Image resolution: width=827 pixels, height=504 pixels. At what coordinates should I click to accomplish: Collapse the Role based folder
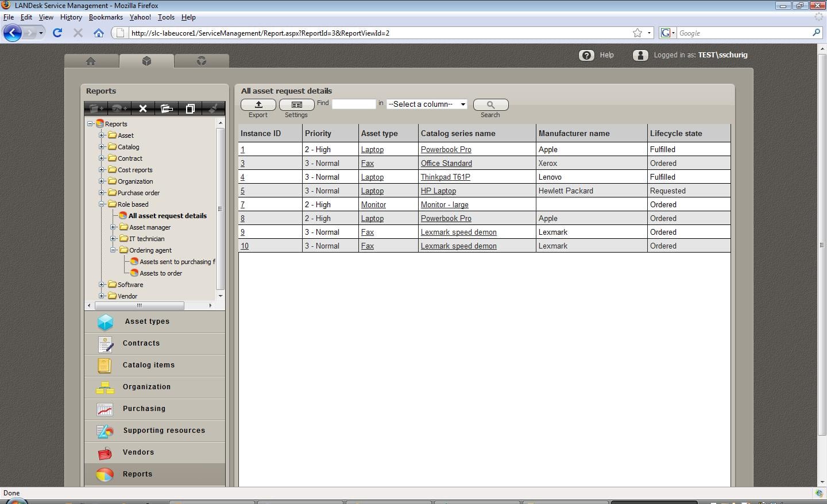pyautogui.click(x=102, y=204)
